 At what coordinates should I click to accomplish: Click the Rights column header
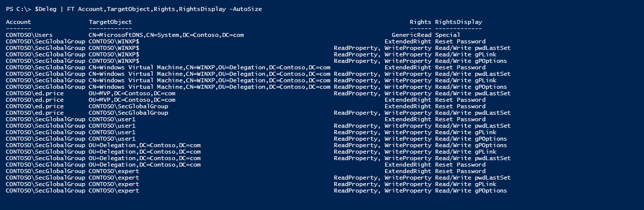coord(421,22)
